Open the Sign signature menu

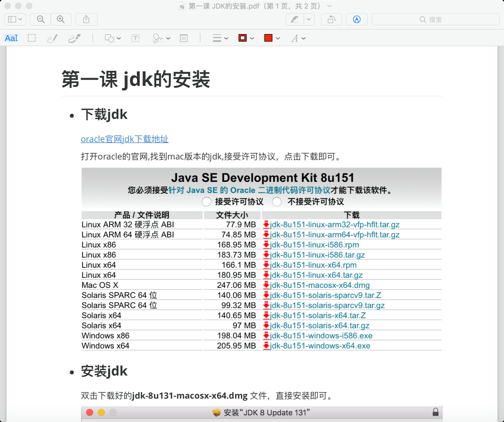161,38
